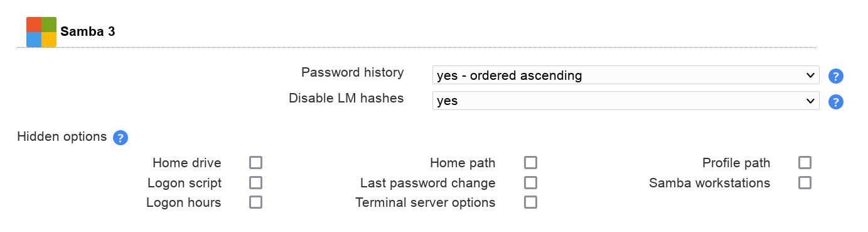Click the Samba 3 section heading
This screenshot has height=232, width=868.
pos(88,31)
